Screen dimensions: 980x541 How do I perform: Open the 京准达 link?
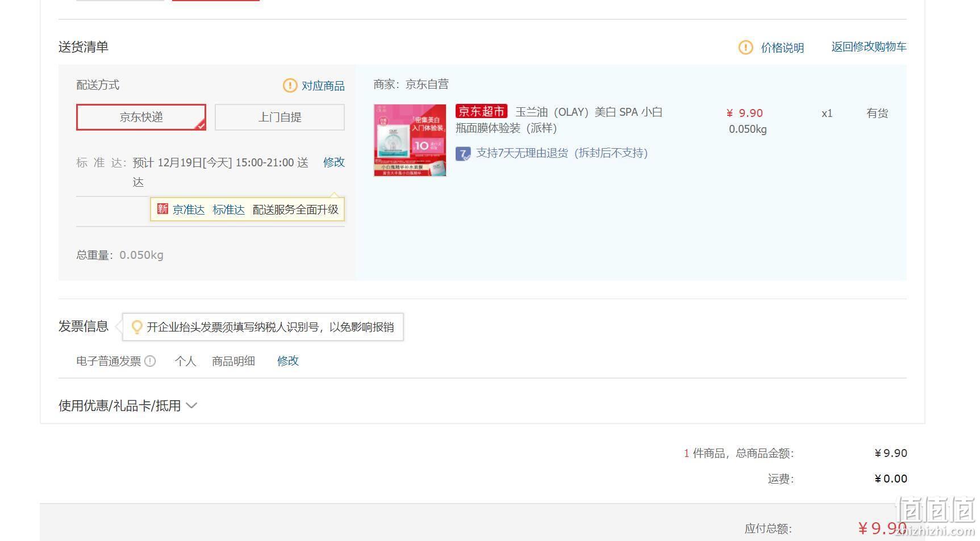point(189,209)
